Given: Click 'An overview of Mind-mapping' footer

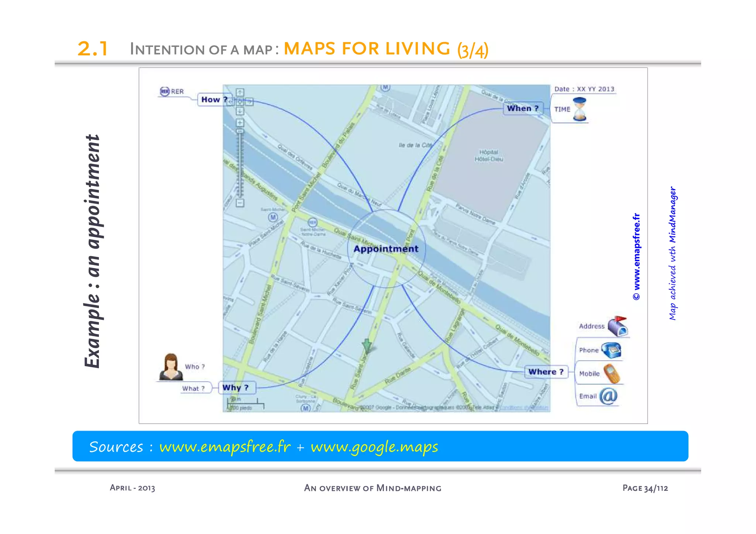Looking at the screenshot, I should 373,488.
